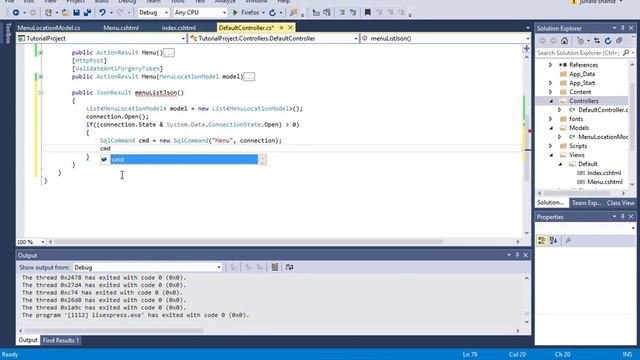Click the Output window horizontal scrollbar
640x360 pixels.
tap(113, 331)
